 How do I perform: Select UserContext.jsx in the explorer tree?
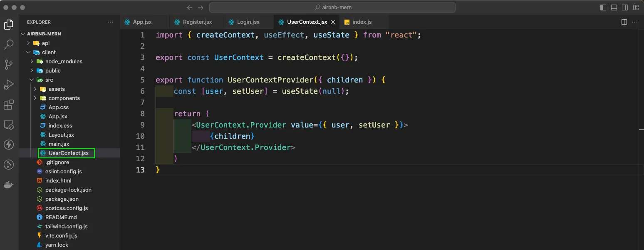(69, 153)
